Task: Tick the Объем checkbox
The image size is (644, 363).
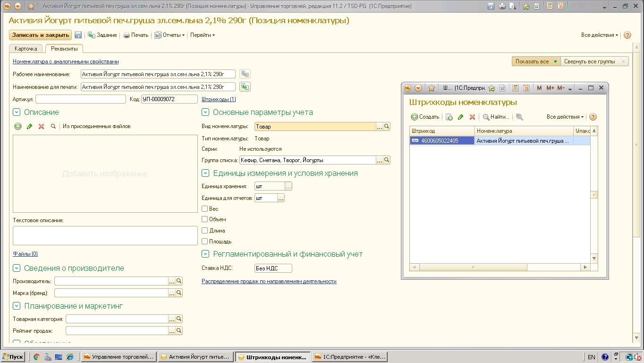Action: tap(205, 219)
